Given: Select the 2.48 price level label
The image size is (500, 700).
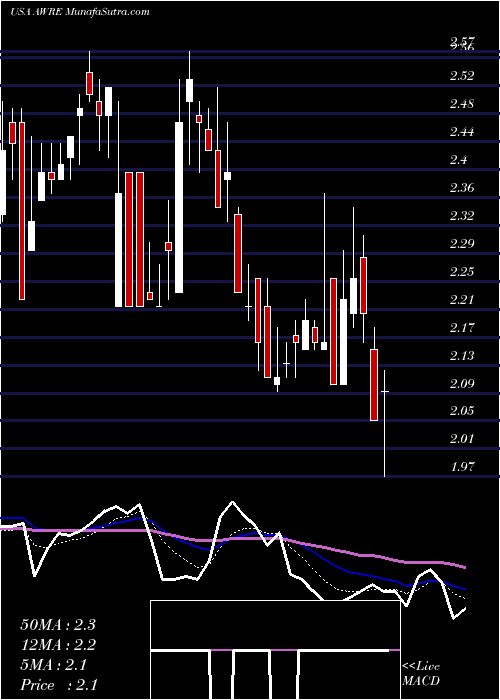Looking at the screenshot, I should point(461,104).
